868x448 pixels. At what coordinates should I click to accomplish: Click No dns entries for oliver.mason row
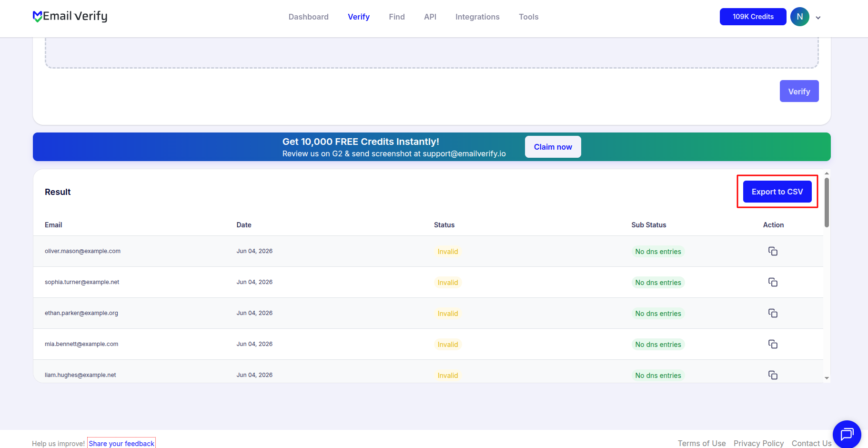point(658,252)
